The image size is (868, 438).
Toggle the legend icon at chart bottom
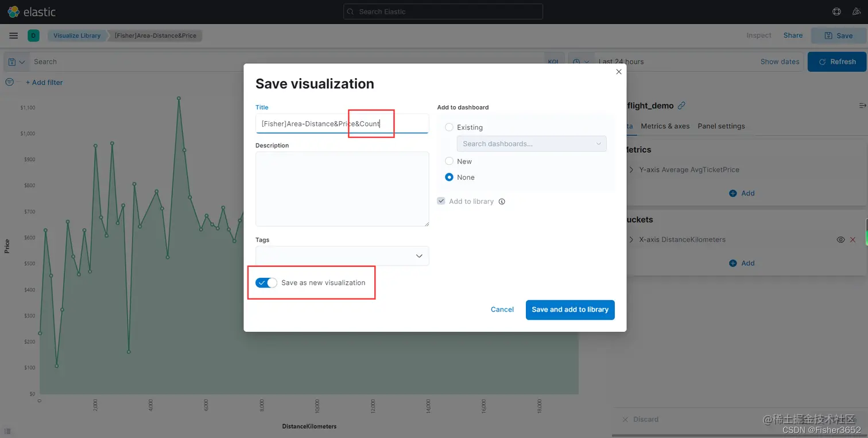pos(7,431)
